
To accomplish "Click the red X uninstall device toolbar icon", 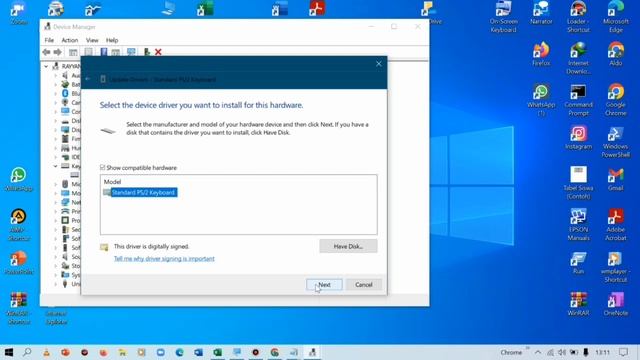I will click(158, 52).
